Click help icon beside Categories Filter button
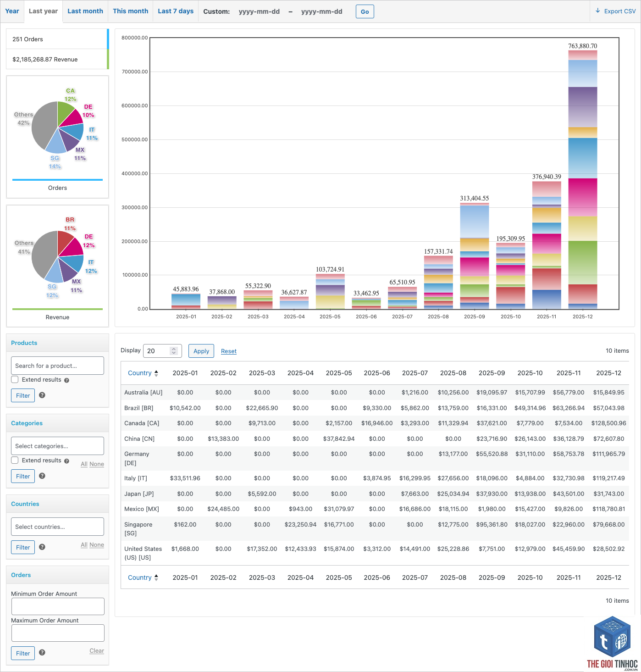Viewport: 641px width, 672px height. [x=42, y=476]
